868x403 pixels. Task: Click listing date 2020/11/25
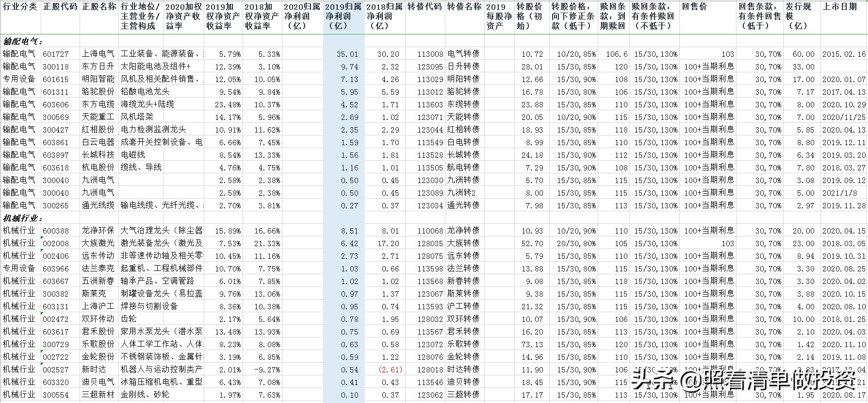[844, 118]
